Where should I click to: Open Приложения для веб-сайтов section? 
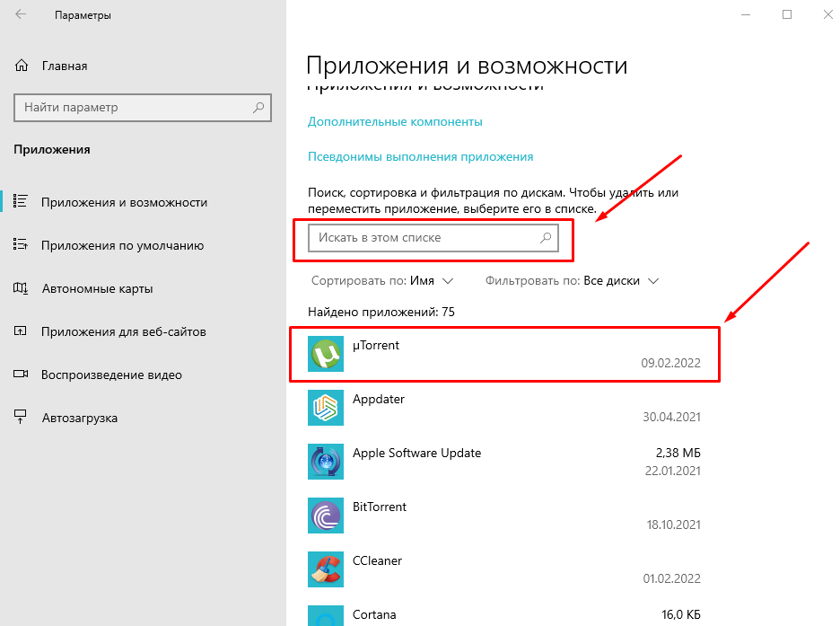tap(123, 331)
